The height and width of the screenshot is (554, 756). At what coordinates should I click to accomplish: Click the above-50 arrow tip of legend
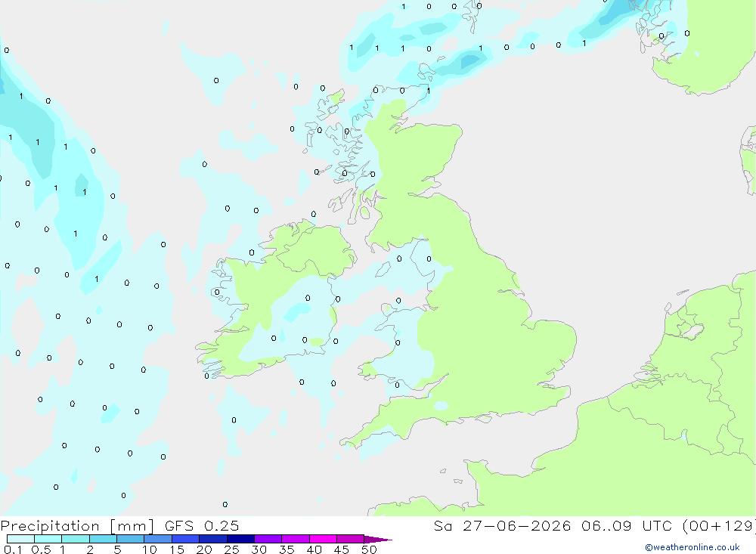[x=379, y=540]
